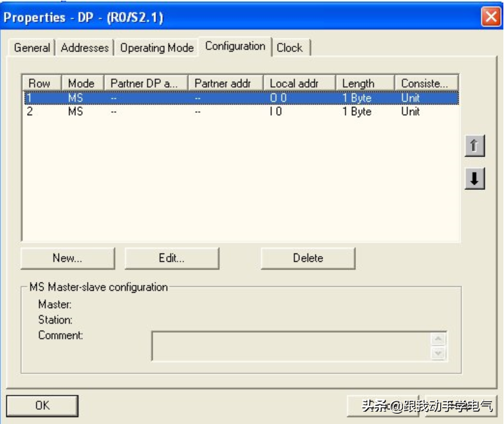The height and width of the screenshot is (424, 504).
Task: Click the Local addr column header
Action: pos(299,83)
